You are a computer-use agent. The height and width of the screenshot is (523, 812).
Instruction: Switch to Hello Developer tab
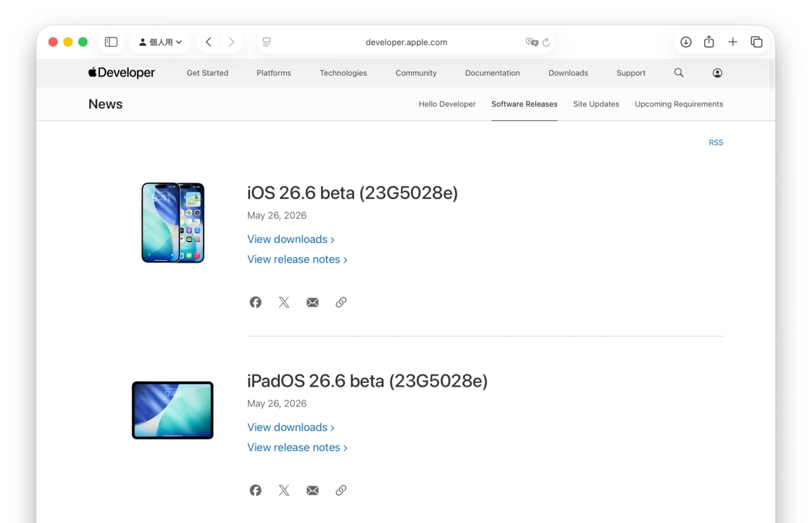(x=447, y=104)
